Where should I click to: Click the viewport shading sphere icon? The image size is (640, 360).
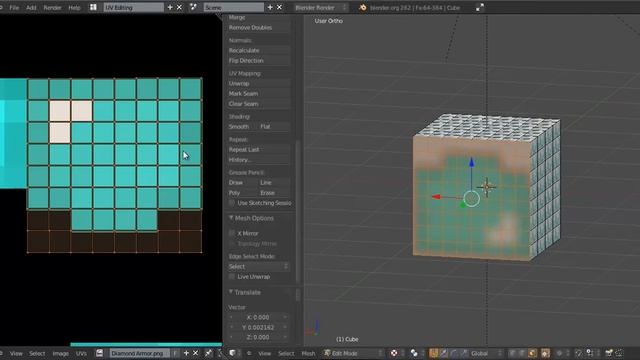tap(394, 353)
